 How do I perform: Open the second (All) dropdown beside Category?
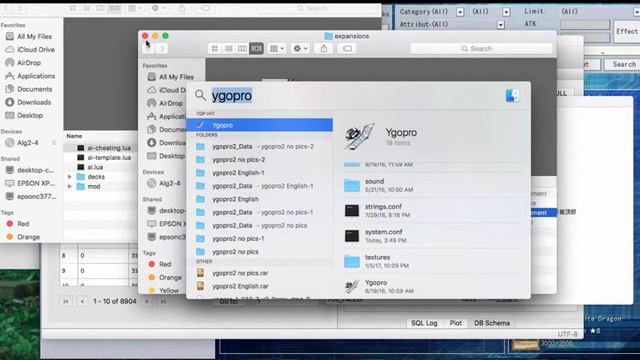(506, 12)
